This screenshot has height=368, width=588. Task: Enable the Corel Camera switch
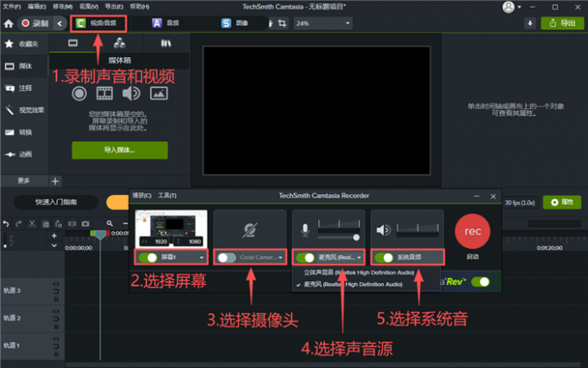(227, 258)
